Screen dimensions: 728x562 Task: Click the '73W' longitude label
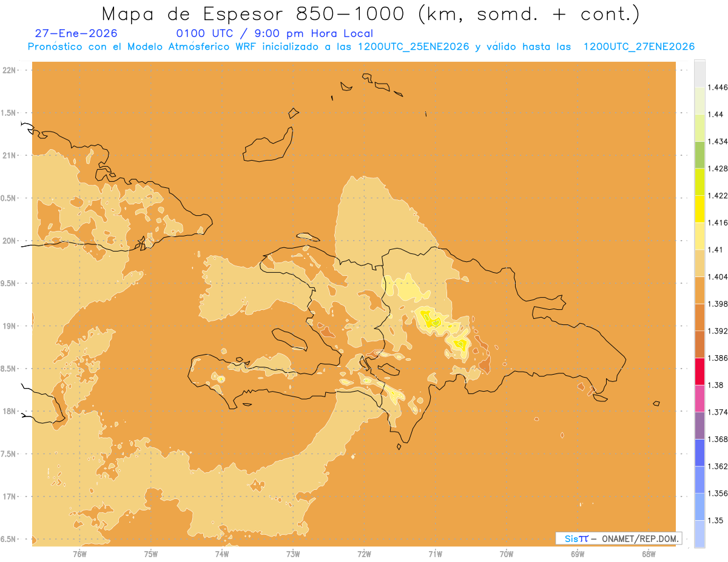(x=293, y=554)
